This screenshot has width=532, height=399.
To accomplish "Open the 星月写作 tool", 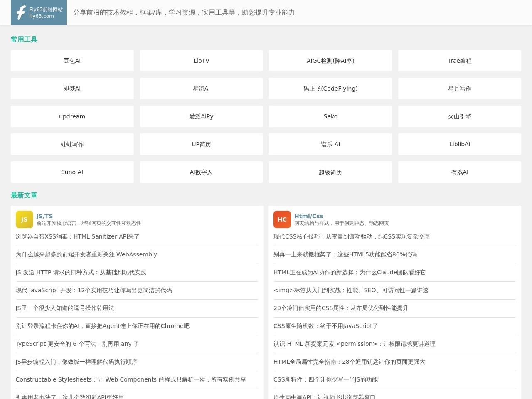I will [x=460, y=89].
